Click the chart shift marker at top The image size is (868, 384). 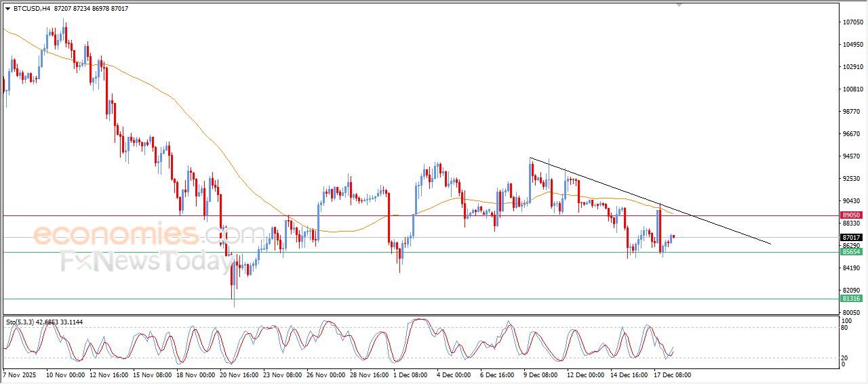(x=679, y=5)
